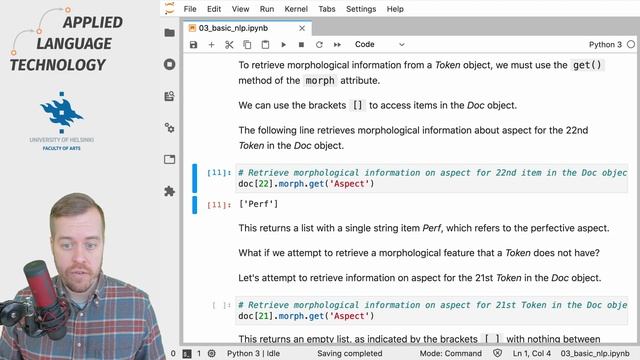Click the inline morph code snippet
Image resolution: width=640 pixels, height=360 pixels.
coord(320,80)
